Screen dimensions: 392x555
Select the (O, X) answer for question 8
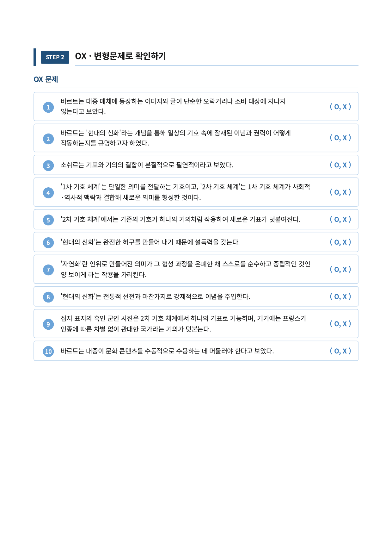coord(340,296)
